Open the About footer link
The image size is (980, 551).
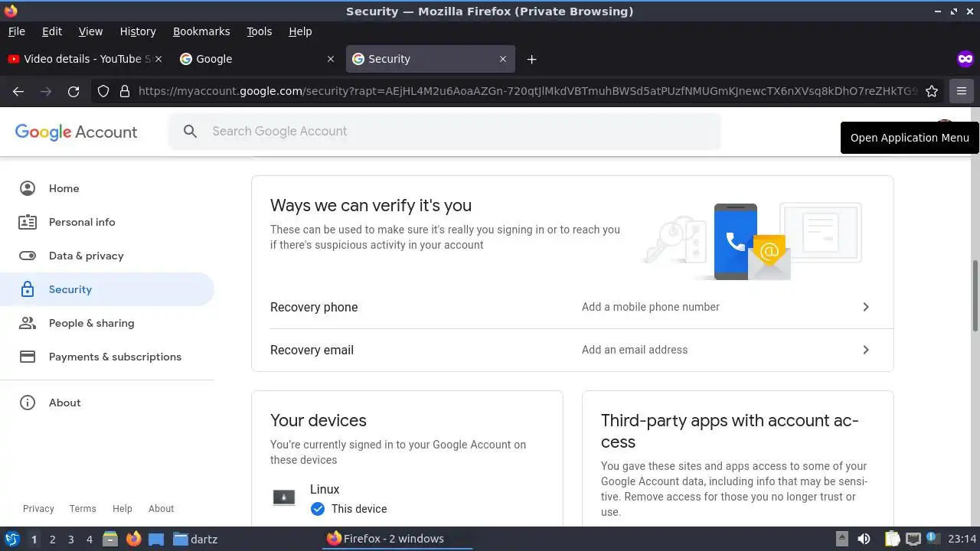[161, 509]
